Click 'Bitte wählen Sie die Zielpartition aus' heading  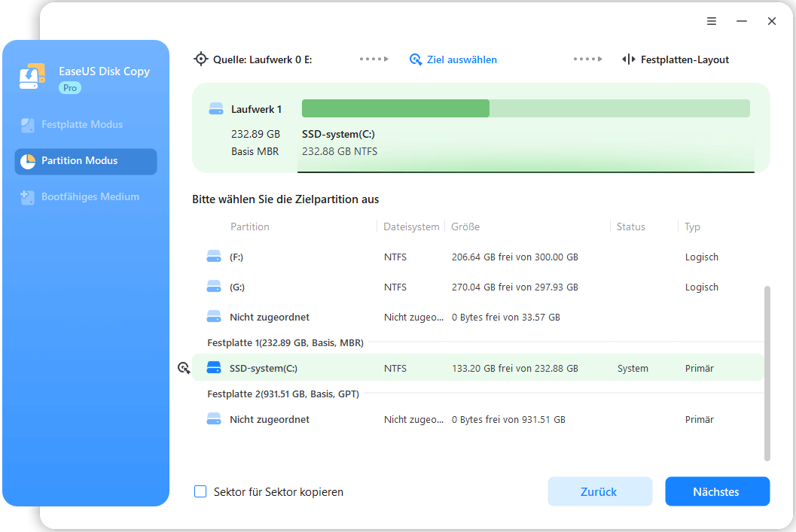[285, 199]
